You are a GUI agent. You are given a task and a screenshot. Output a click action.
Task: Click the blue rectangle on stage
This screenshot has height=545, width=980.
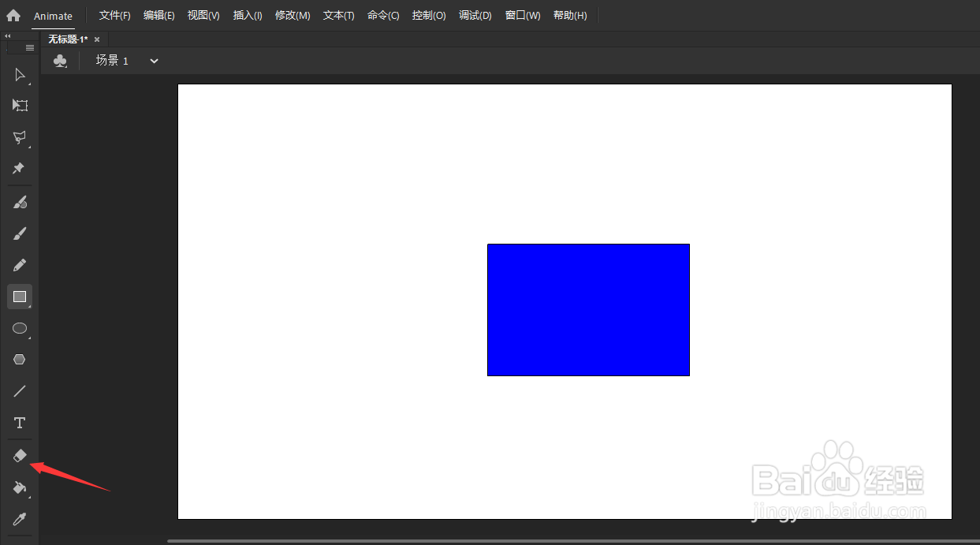click(x=588, y=310)
